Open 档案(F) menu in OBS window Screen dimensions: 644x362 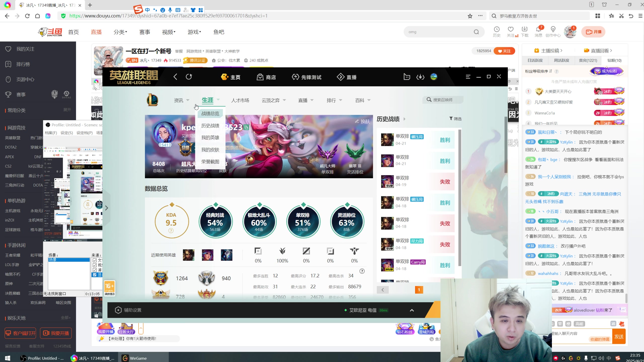point(51,133)
